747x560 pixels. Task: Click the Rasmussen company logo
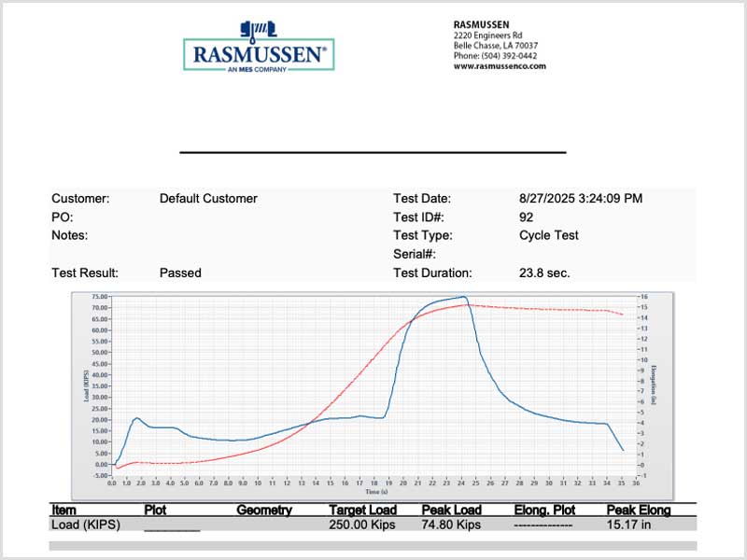[259, 47]
